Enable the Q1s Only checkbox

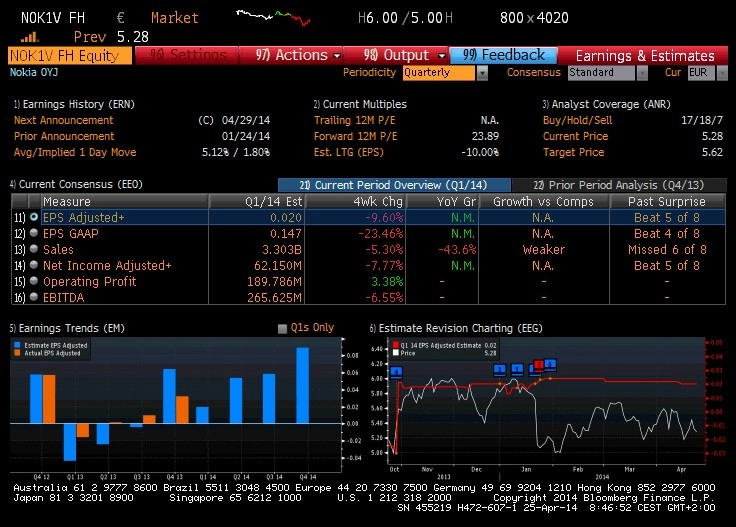[282, 328]
